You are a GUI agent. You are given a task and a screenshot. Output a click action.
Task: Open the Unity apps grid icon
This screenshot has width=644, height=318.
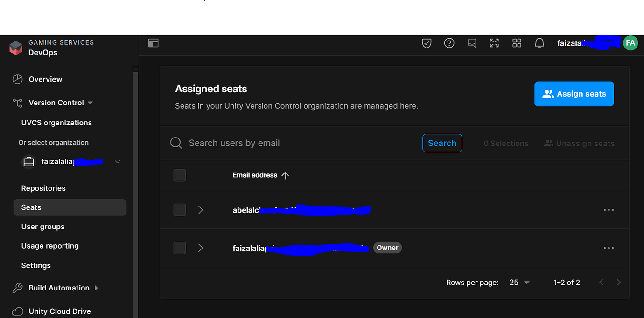517,43
